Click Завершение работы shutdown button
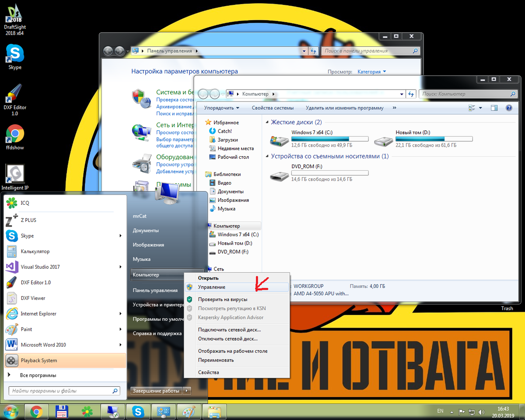The image size is (525, 420). [156, 391]
